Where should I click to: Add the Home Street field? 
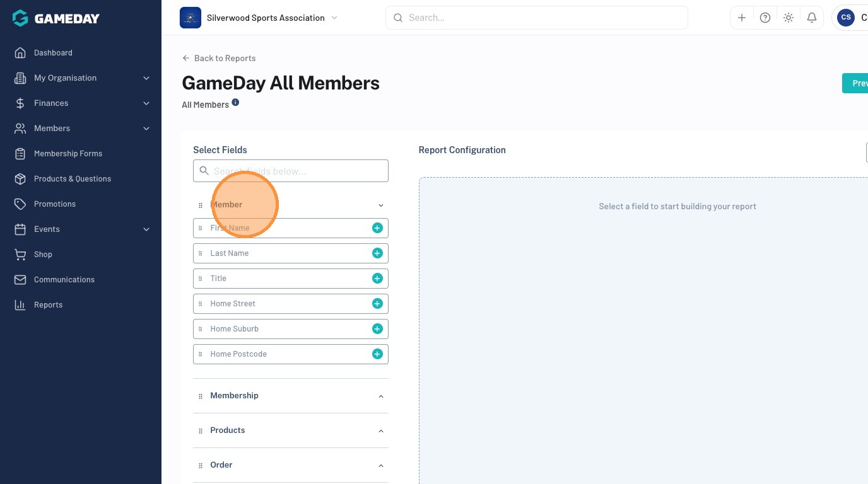tap(377, 304)
